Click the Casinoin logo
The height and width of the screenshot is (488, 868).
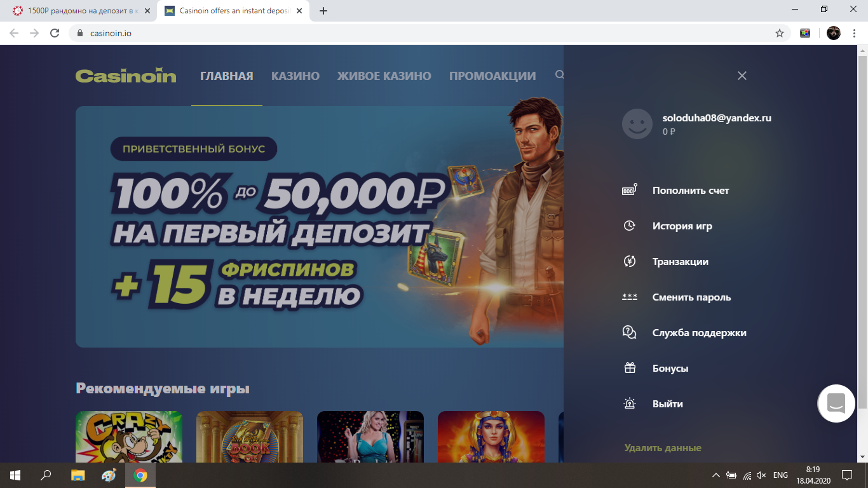pyautogui.click(x=126, y=76)
